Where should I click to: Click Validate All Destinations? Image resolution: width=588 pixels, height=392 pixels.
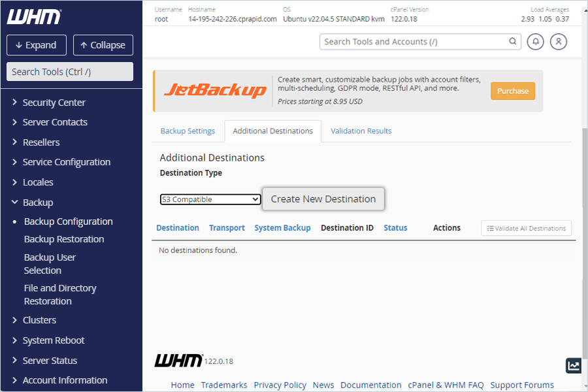[526, 228]
